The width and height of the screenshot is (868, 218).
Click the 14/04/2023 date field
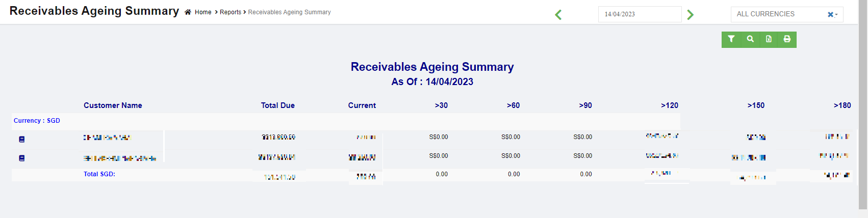pos(640,14)
